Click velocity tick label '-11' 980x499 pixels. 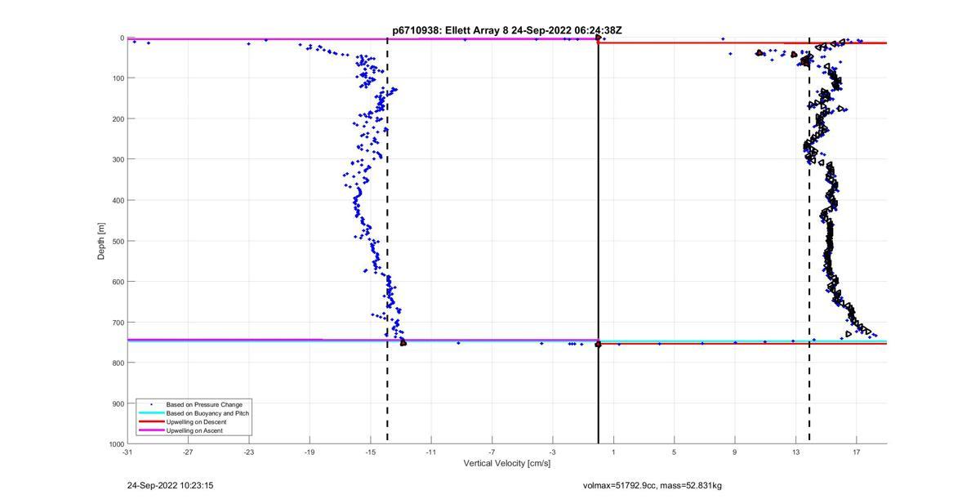tap(430, 452)
